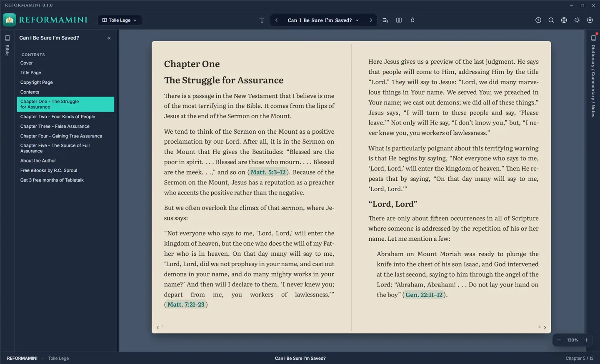Click 'Chapter 5 / 12' in the status bar
Image resolution: width=600 pixels, height=364 pixels.
tap(580, 358)
